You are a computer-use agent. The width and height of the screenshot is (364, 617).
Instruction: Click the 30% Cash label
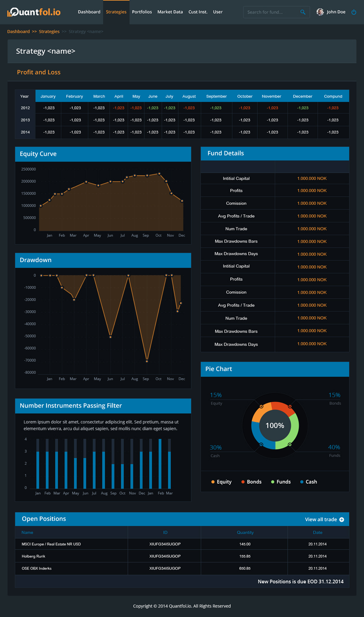point(216,451)
